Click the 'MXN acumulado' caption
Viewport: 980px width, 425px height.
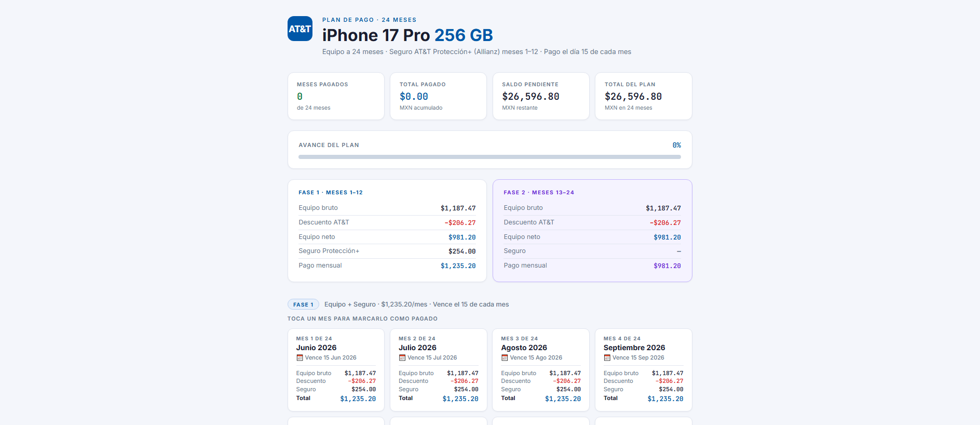(421, 108)
